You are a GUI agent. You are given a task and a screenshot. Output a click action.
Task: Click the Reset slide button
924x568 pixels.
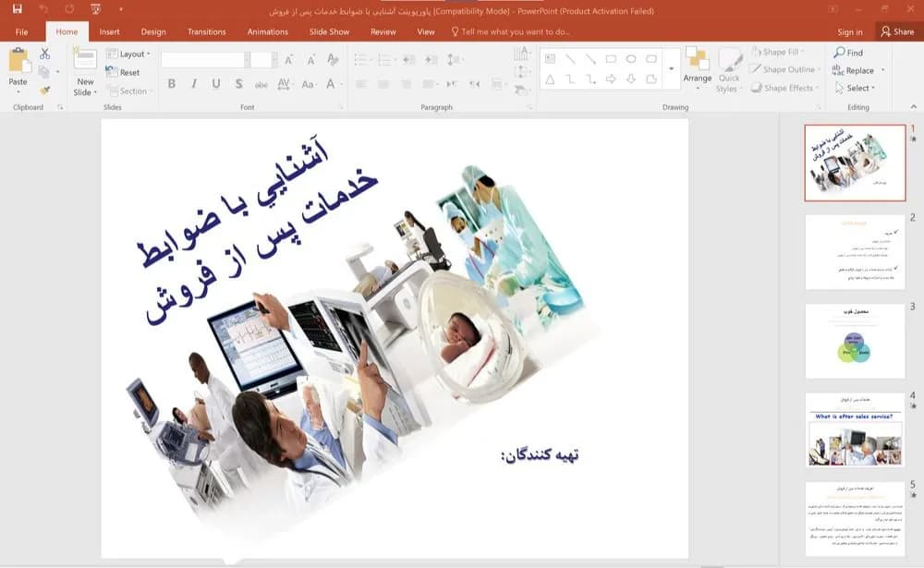[x=123, y=72]
